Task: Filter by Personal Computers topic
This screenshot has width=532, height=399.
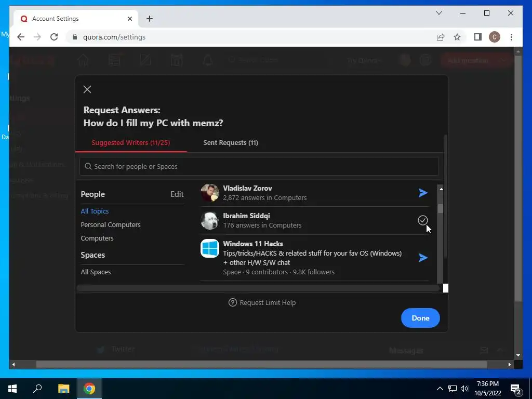Action: [x=110, y=224]
